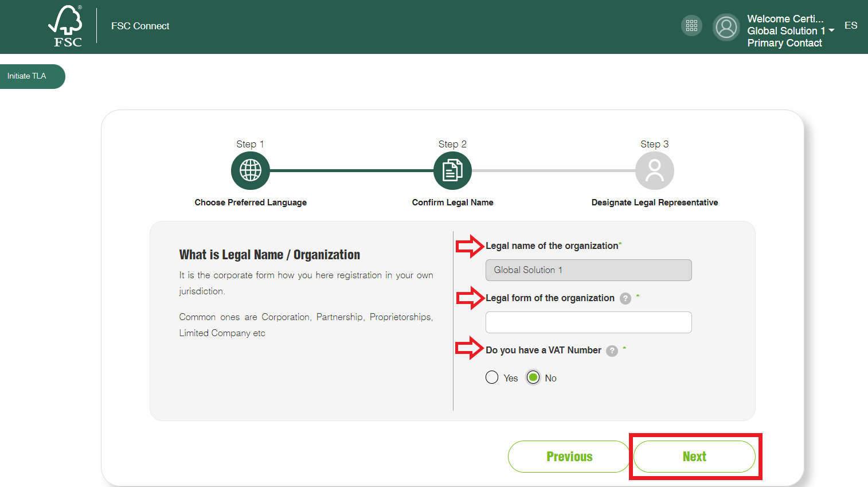Select No for VAT Number

(533, 377)
